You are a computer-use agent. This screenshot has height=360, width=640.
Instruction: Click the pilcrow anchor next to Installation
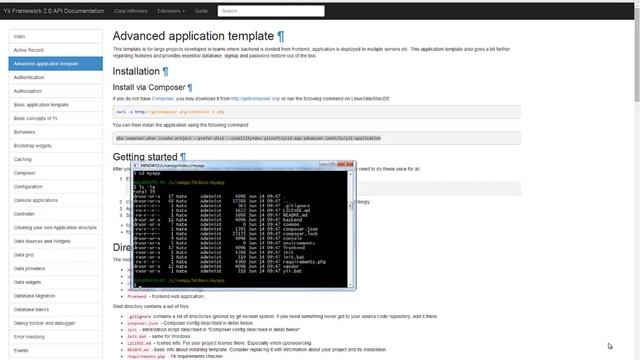click(165, 71)
